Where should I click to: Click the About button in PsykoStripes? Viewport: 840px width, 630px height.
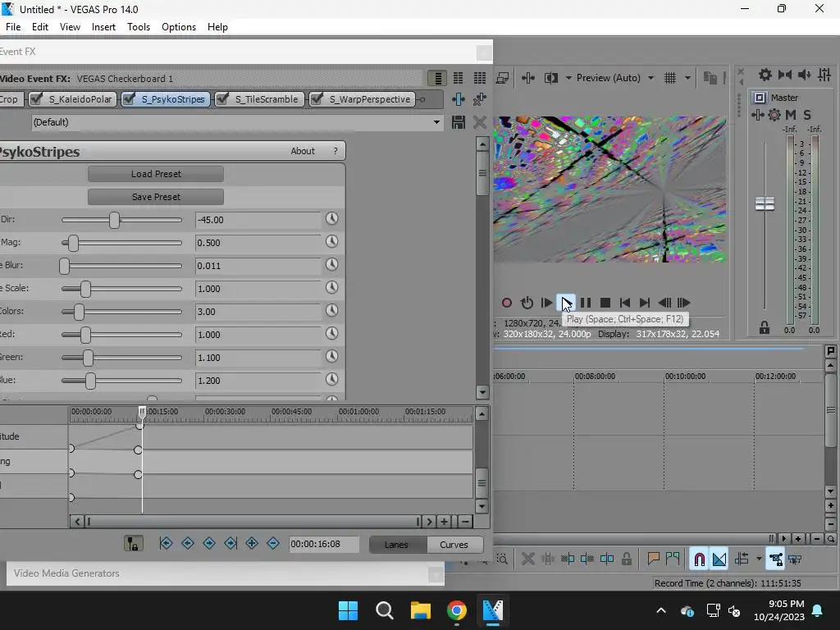coord(303,151)
